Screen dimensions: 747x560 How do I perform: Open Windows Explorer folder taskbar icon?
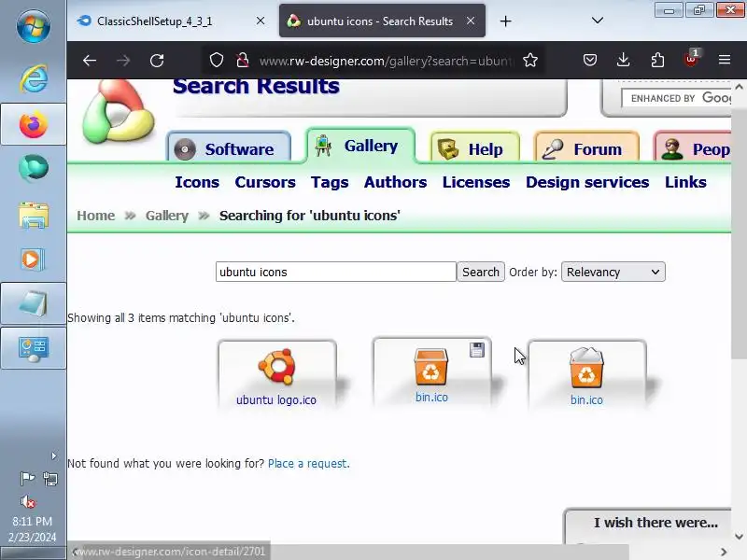[34, 216]
